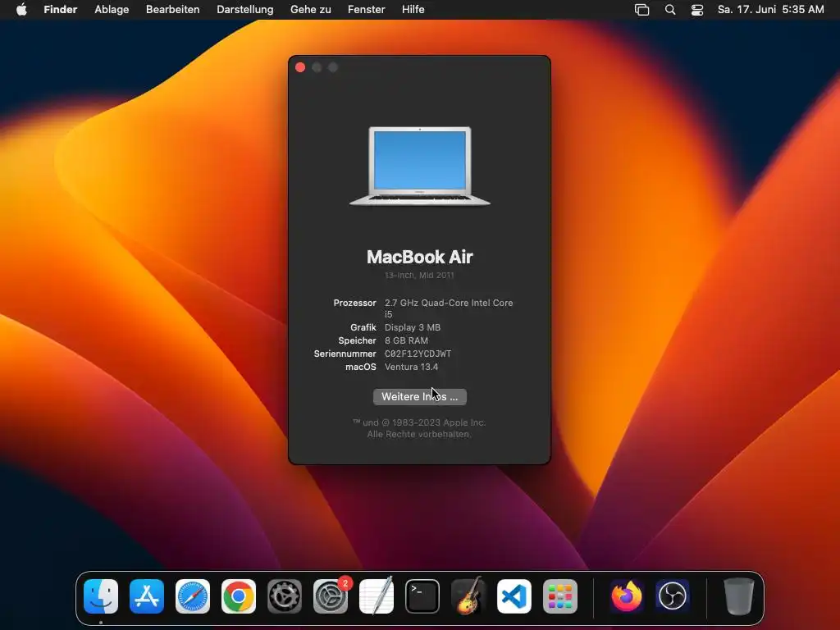
Task: Launch Firefox from the Dock
Action: [627, 596]
